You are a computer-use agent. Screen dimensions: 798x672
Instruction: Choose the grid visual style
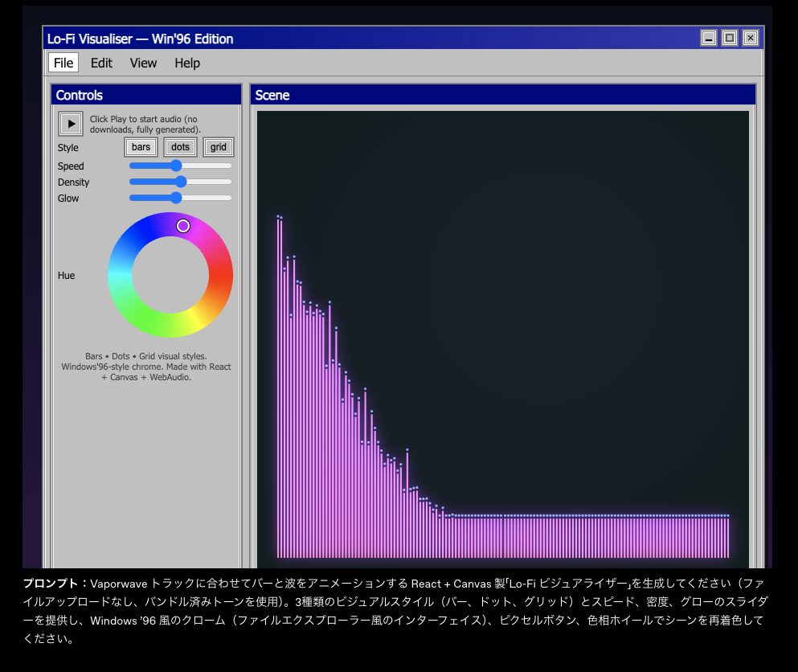(219, 147)
